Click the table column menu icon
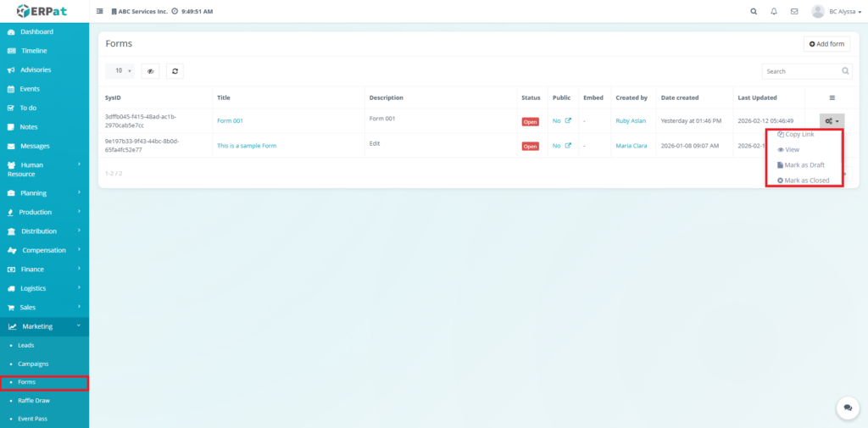This screenshot has height=428, width=868. tap(832, 97)
